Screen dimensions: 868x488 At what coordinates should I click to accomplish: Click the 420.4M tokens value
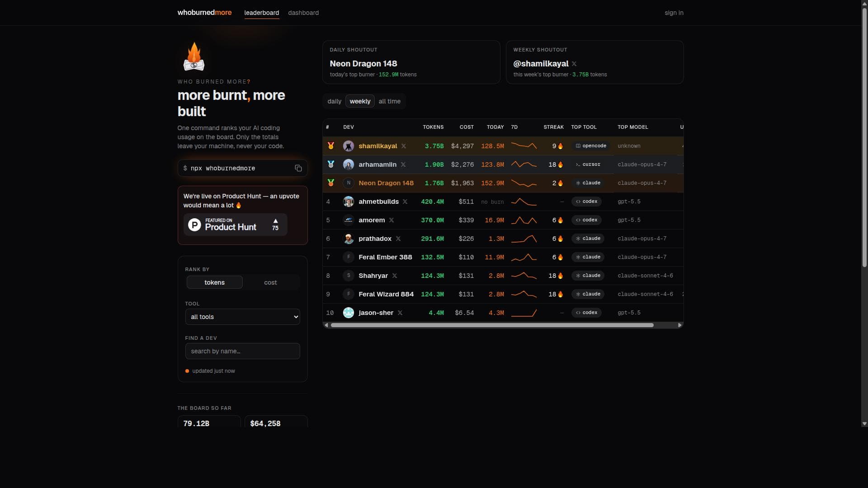coord(432,202)
